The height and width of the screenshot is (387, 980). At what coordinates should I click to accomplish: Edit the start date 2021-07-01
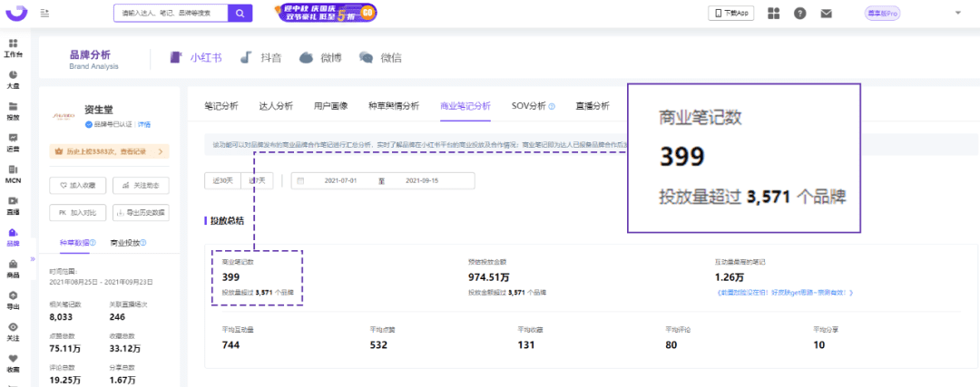click(340, 181)
